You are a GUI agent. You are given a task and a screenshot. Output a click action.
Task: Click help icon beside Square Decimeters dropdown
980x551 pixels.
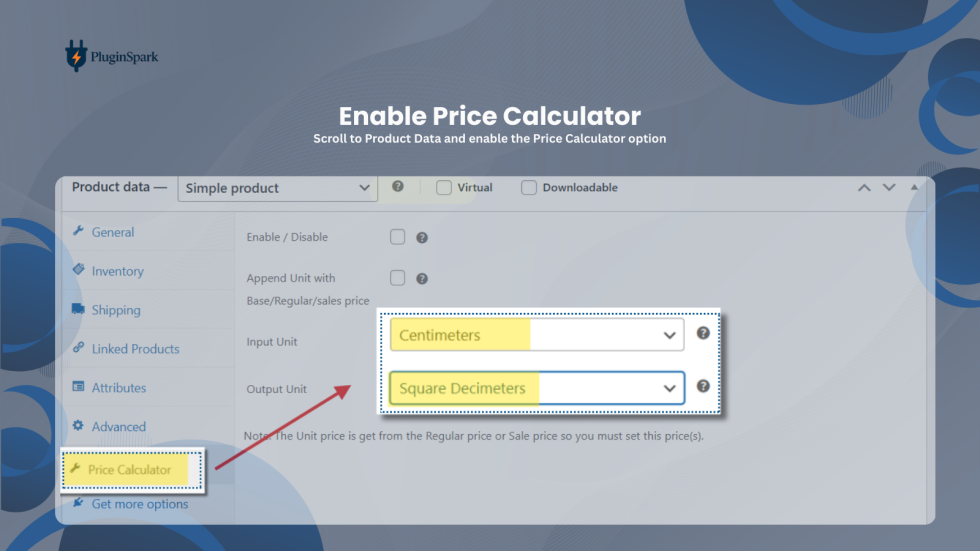tap(703, 386)
